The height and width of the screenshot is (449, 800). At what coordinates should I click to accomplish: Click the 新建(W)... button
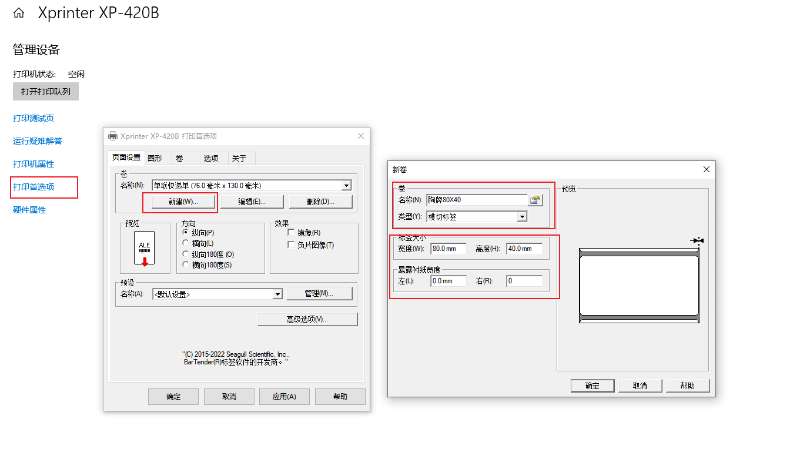(x=183, y=202)
